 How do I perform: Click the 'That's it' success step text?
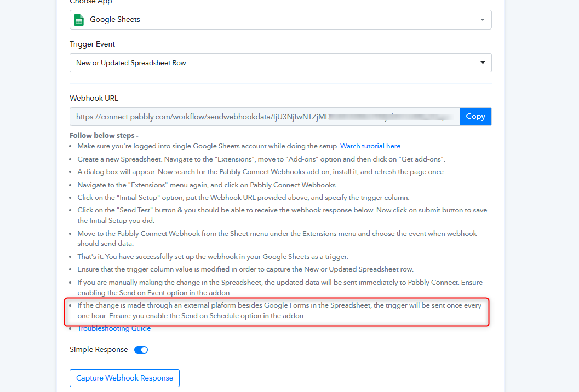pos(213,257)
